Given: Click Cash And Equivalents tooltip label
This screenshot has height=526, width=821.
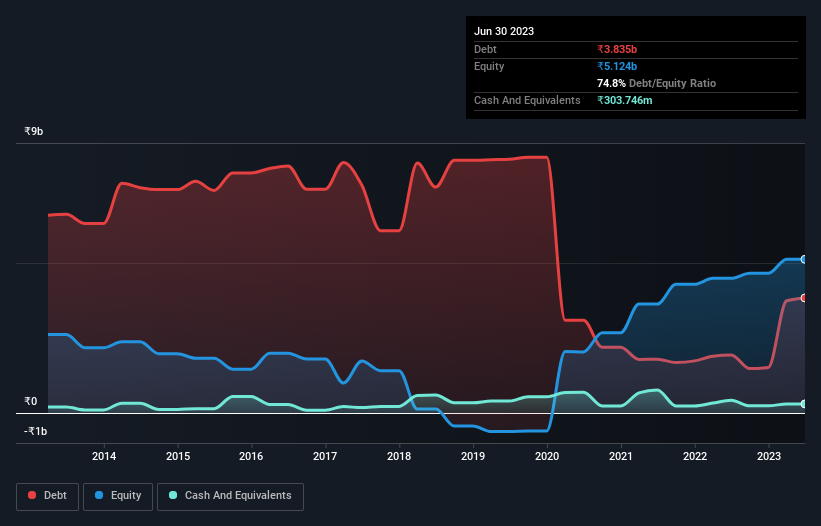Looking at the screenshot, I should pyautogui.click(x=527, y=100).
